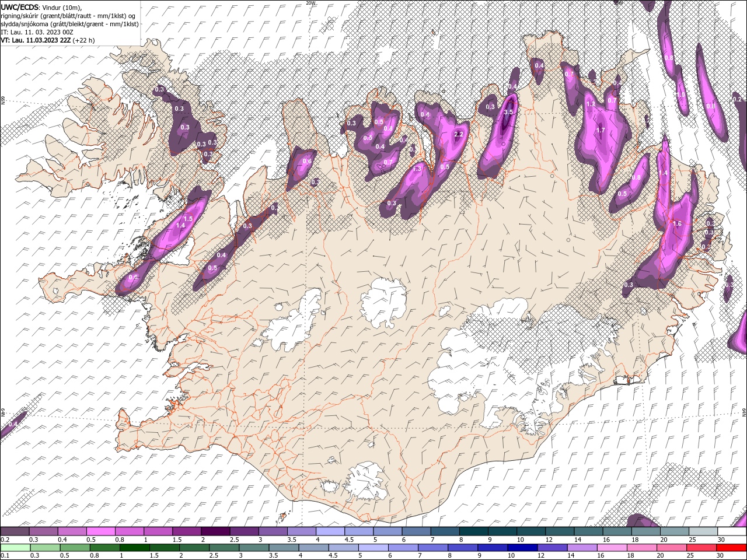Click white purple-row legend swatch labeled 30
Viewport: 747px width, 560px height.
coord(732,531)
